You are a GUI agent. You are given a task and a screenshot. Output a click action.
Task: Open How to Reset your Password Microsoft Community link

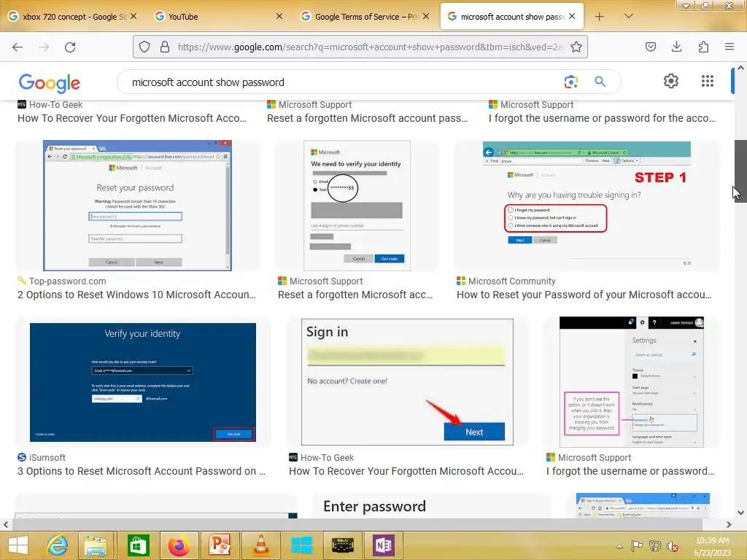click(584, 295)
